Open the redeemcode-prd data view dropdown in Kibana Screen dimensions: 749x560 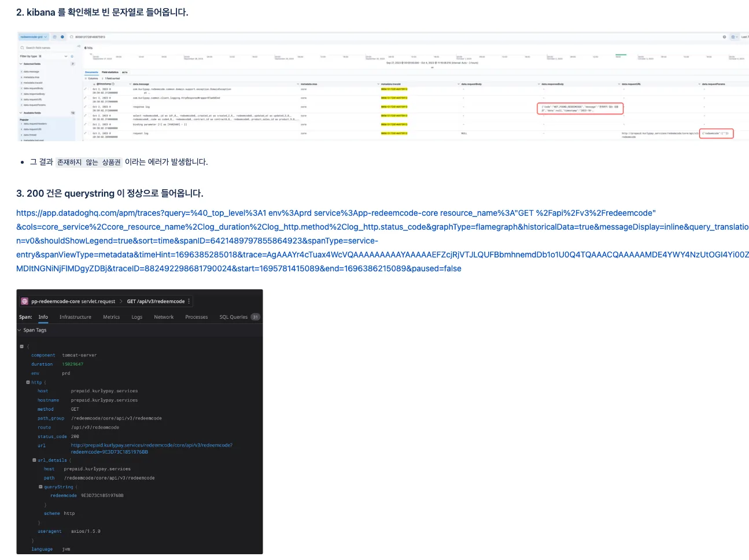click(34, 37)
